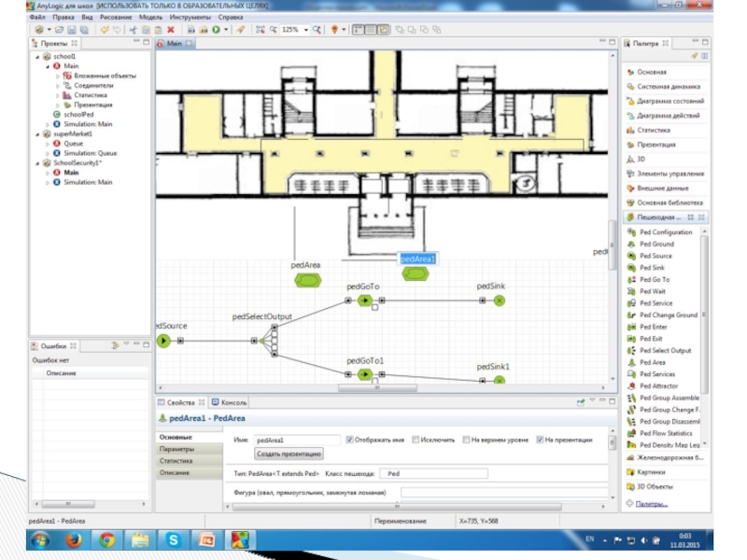Toggle the 'Отображать имя' checkbox
Screen dimensions: 747x560
coord(349,440)
